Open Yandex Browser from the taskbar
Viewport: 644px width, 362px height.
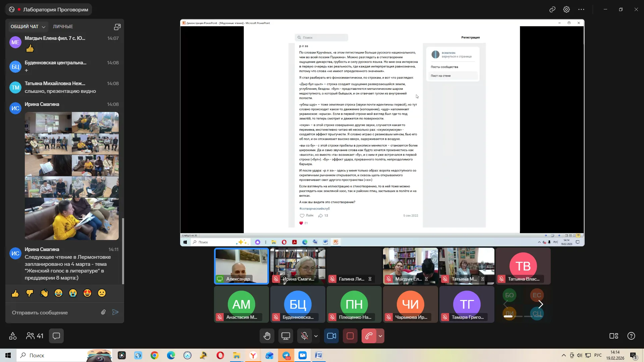253,355
